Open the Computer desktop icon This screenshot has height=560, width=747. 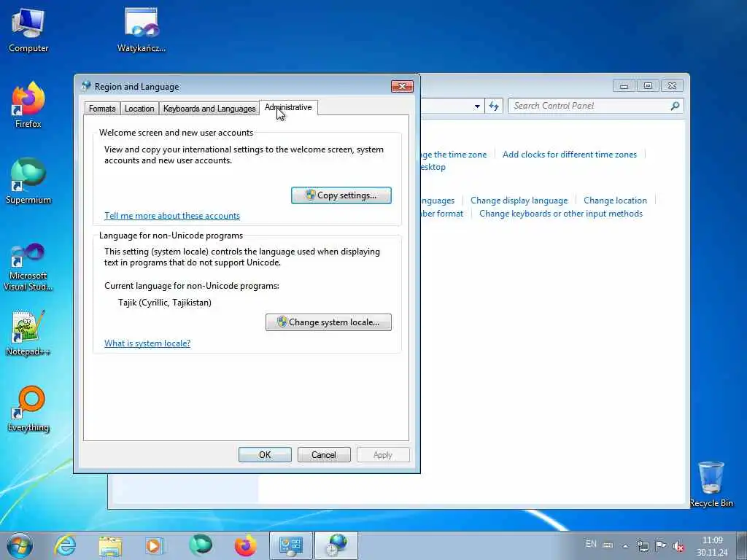tap(28, 29)
